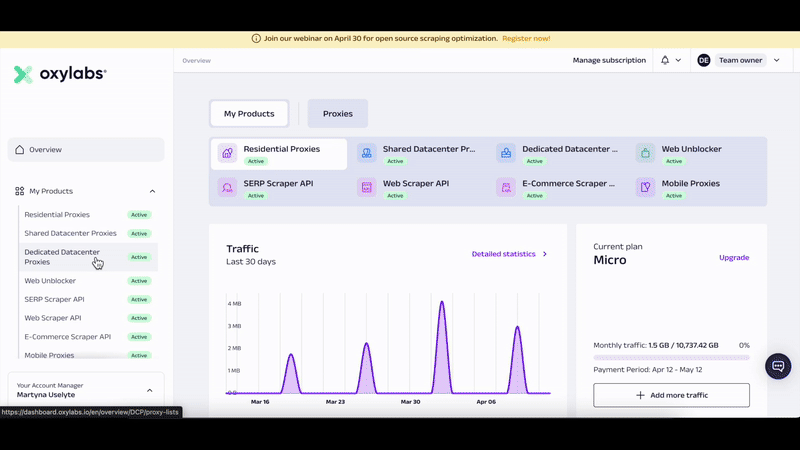800x450 pixels.
Task: Click the Shared Datacenter Proxies product icon
Action: [367, 154]
